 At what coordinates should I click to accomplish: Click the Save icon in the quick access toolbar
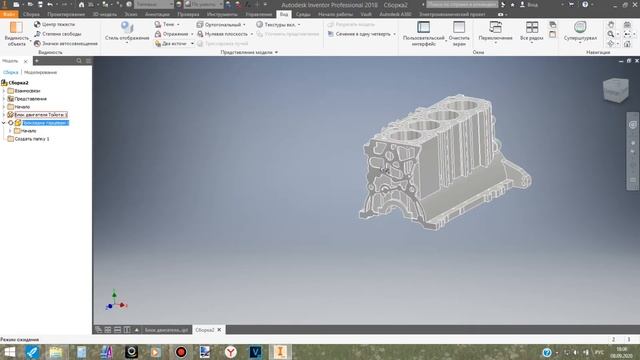40,4
